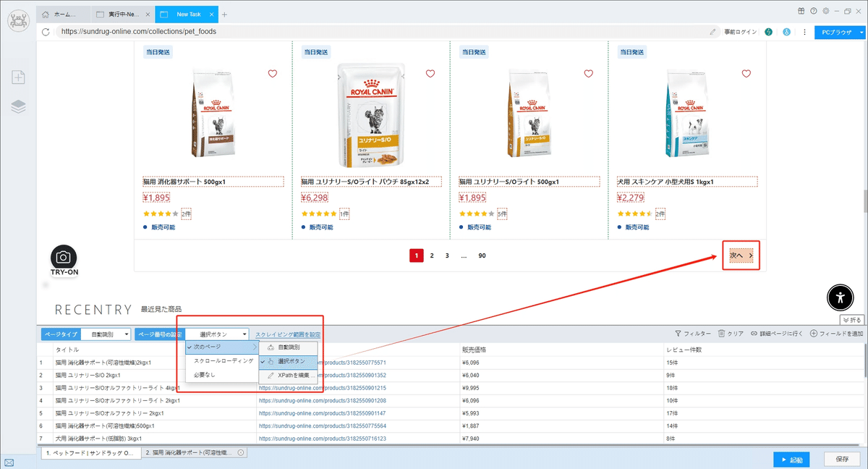Select cell 猫用 ユリナリーS/O 2kgx1

coord(88,375)
